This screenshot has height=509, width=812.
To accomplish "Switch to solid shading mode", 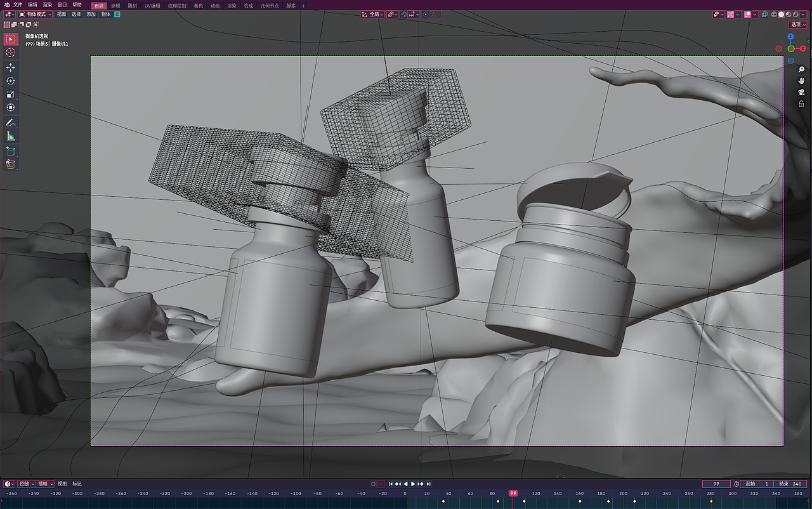I will pyautogui.click(x=782, y=14).
